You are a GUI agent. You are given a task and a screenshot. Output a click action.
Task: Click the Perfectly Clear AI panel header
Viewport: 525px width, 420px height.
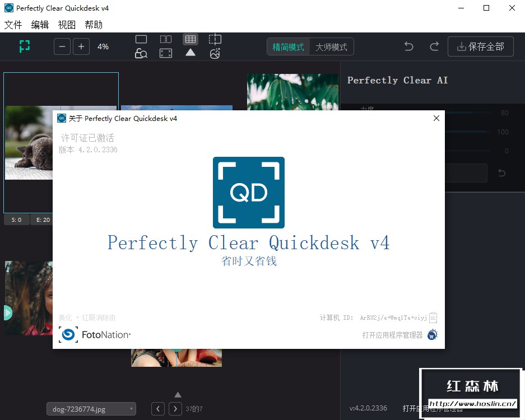[x=397, y=80]
